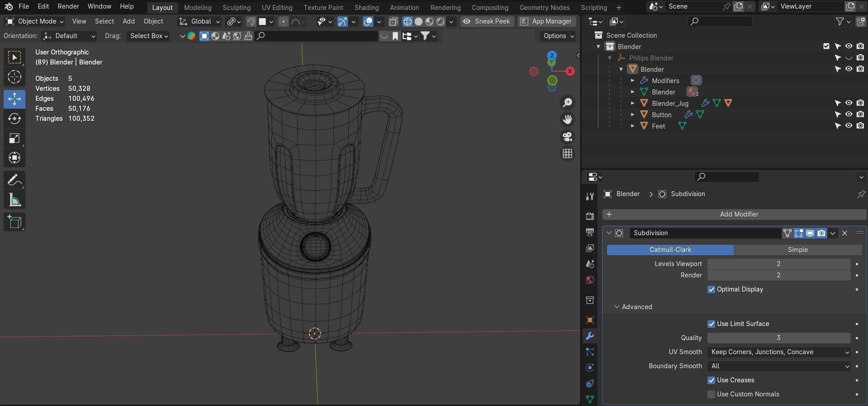Open the Orientation Default dropdown

coord(69,36)
